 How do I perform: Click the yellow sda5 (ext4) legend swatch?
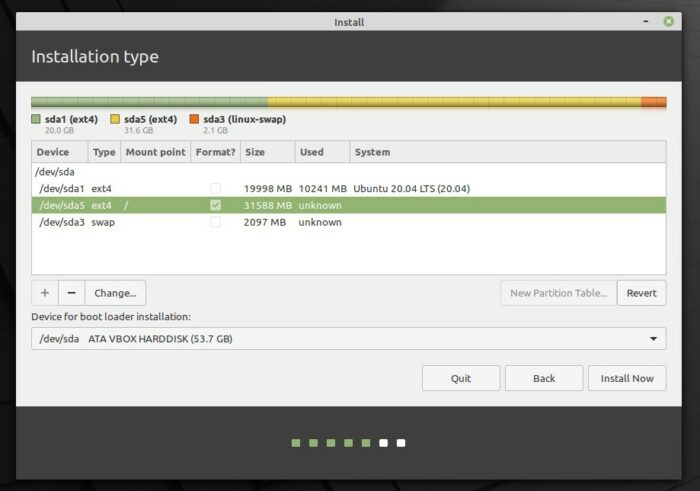click(x=115, y=119)
